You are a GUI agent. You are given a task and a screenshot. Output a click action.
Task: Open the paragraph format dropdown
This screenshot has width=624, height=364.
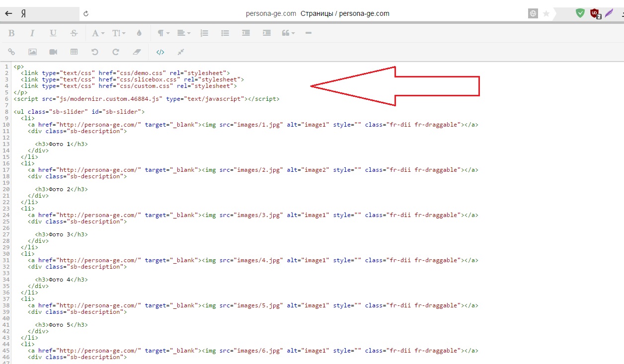point(163,33)
